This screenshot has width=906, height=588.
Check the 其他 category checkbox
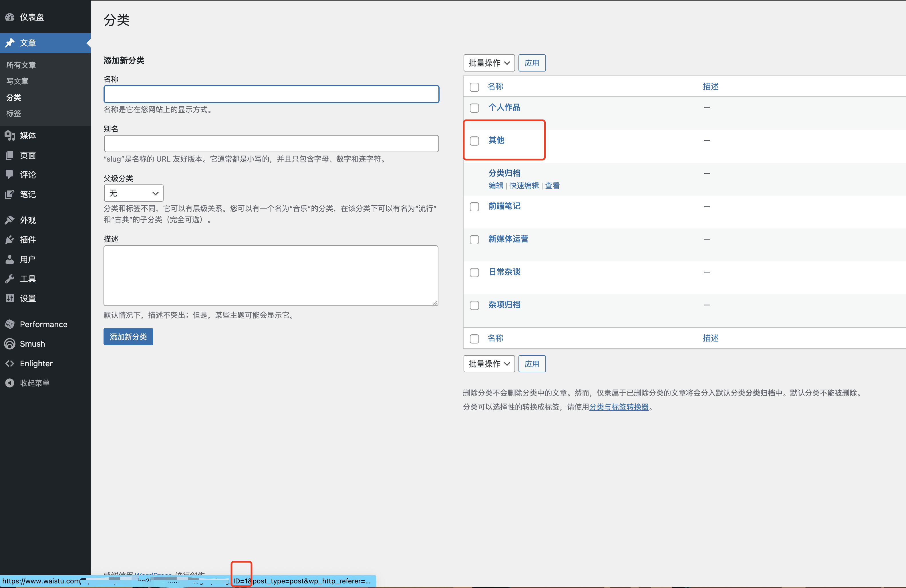(x=474, y=141)
